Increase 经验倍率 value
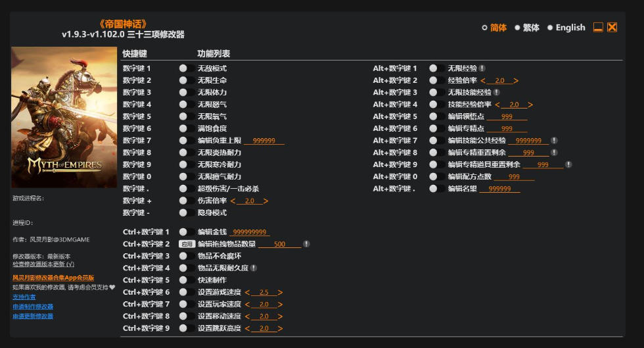Viewport: 644px width, 348px height. click(516, 81)
